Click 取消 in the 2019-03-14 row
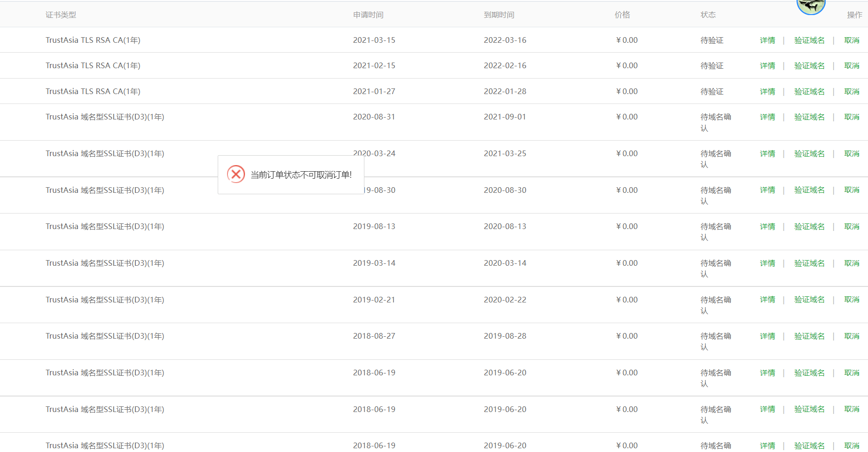Viewport: 868px width, 452px height. 852,263
